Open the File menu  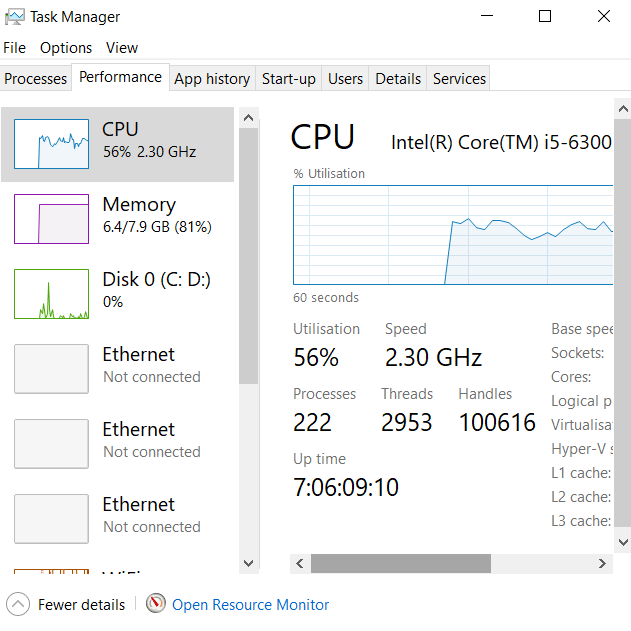[x=14, y=48]
